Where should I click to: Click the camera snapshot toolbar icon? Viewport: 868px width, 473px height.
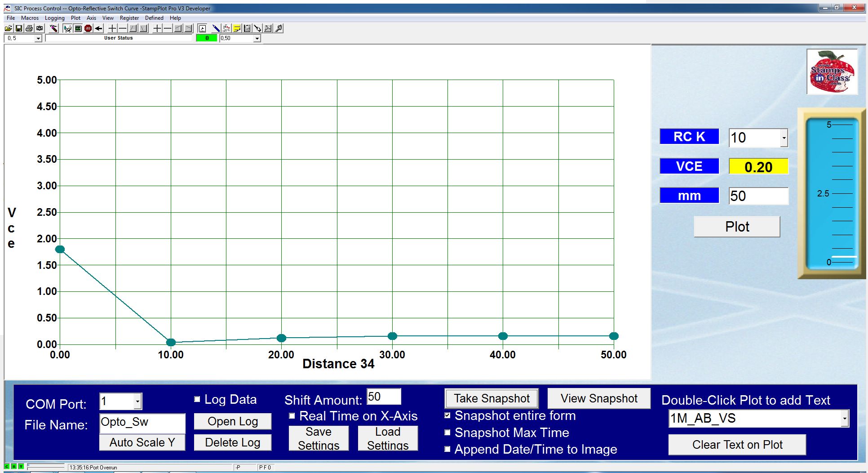pyautogui.click(x=40, y=28)
